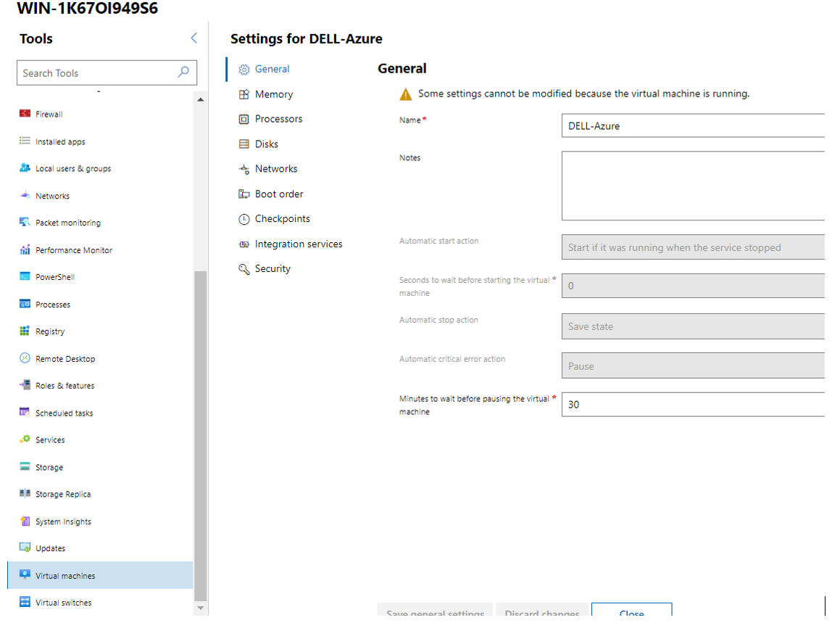Click the Networks settings icon in Settings menu
This screenshot has height=628, width=840.
[244, 169]
